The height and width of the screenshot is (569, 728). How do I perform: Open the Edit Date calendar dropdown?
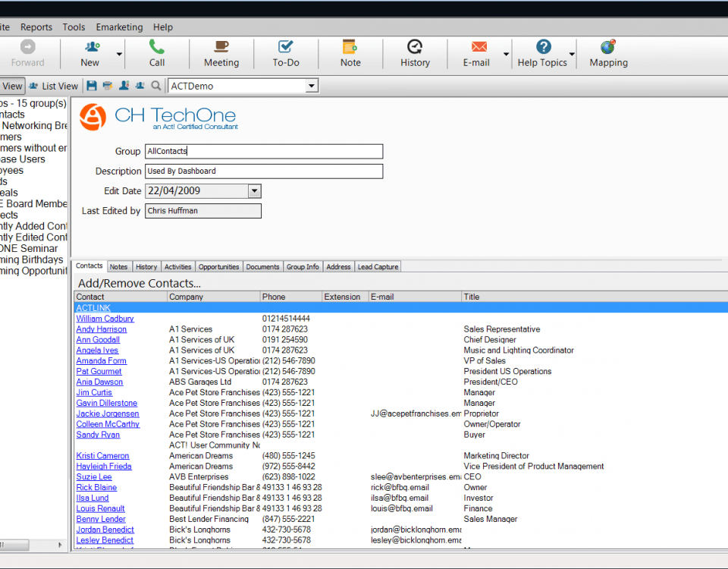[x=255, y=191]
